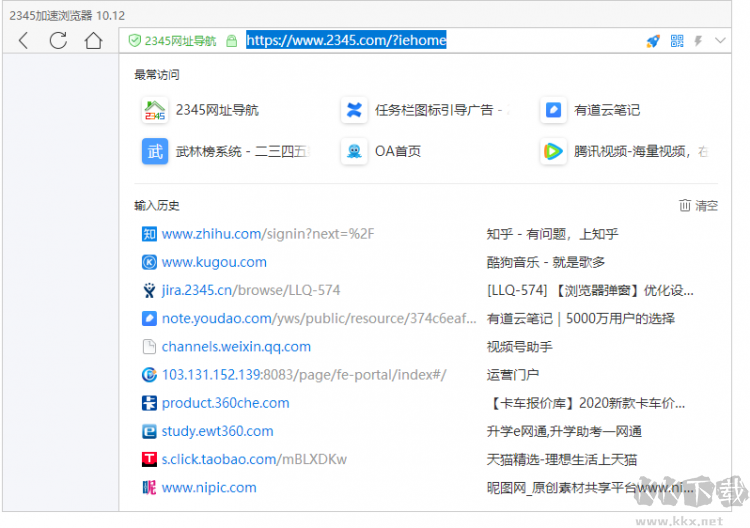Screen dimensions: 750x528
Task: Click the rocket accelerate icon in address bar
Action: tap(653, 41)
